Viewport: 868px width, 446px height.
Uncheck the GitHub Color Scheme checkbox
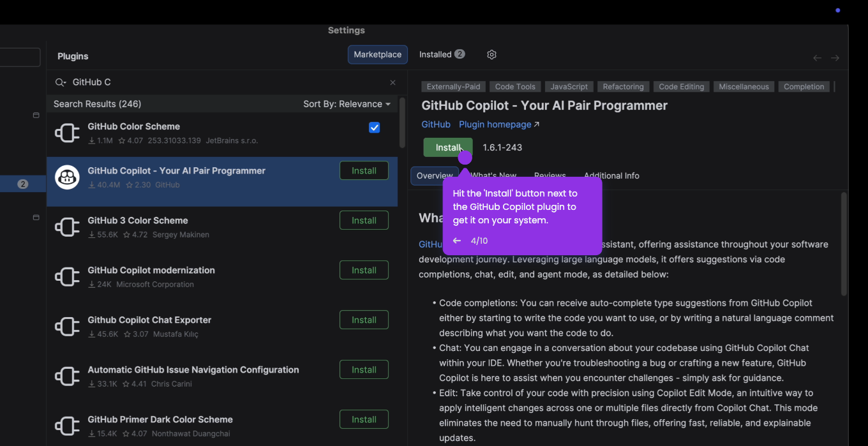(375, 128)
